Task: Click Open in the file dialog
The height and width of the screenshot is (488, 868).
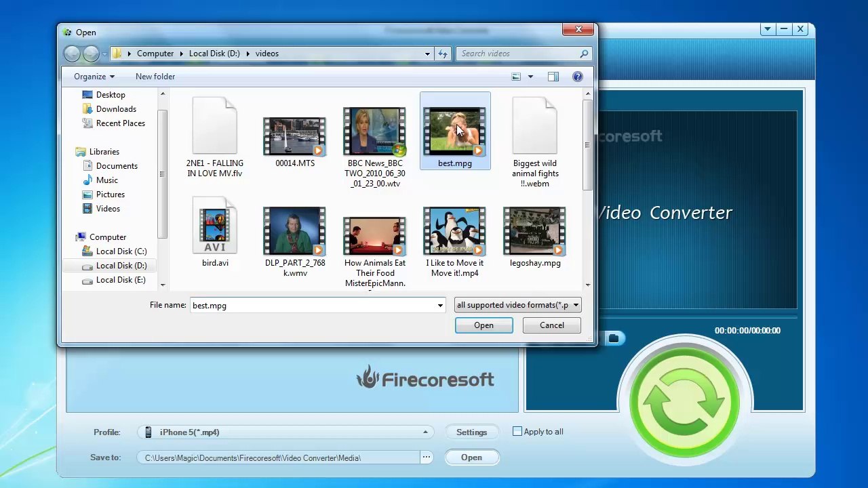Action: (x=484, y=325)
